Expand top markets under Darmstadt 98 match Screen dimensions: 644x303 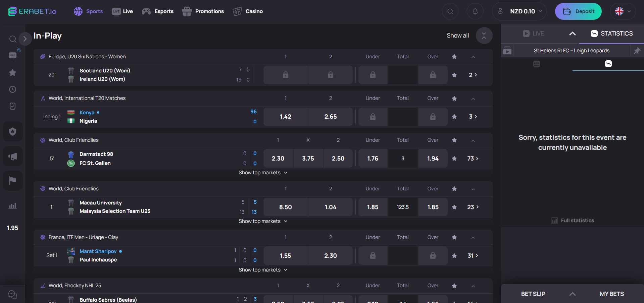[263, 173]
